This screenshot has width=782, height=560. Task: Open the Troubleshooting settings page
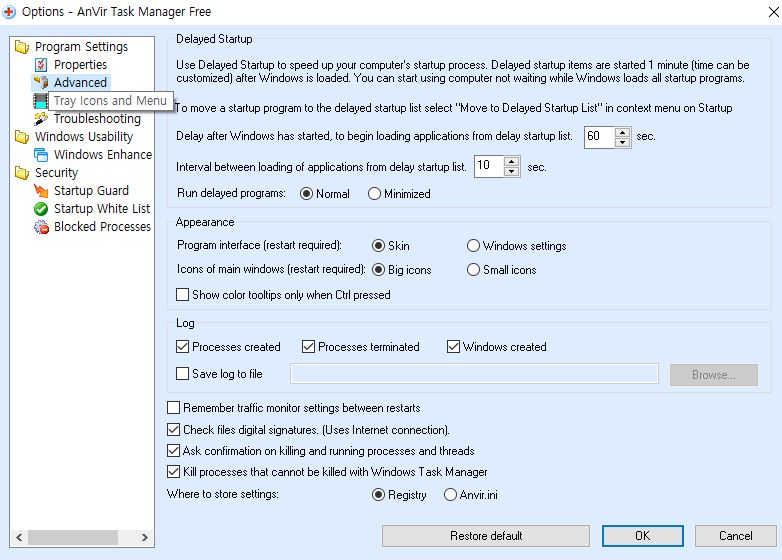[x=97, y=119]
